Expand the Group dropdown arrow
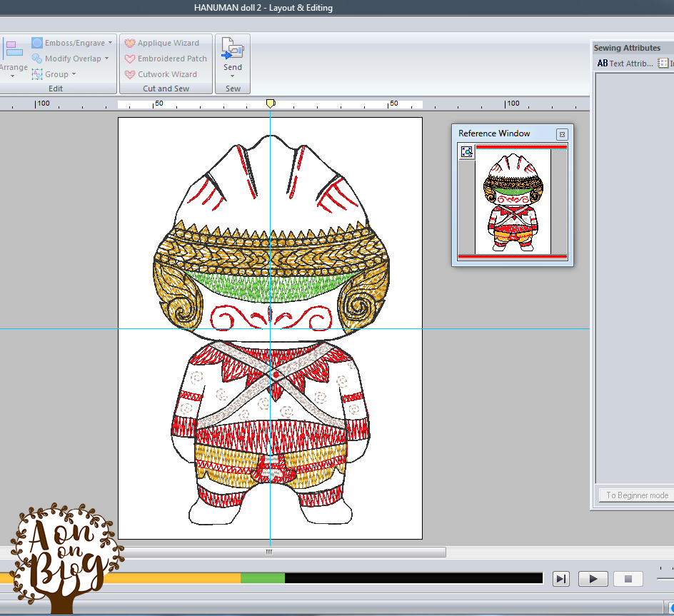The width and height of the screenshot is (674, 616). coord(74,74)
